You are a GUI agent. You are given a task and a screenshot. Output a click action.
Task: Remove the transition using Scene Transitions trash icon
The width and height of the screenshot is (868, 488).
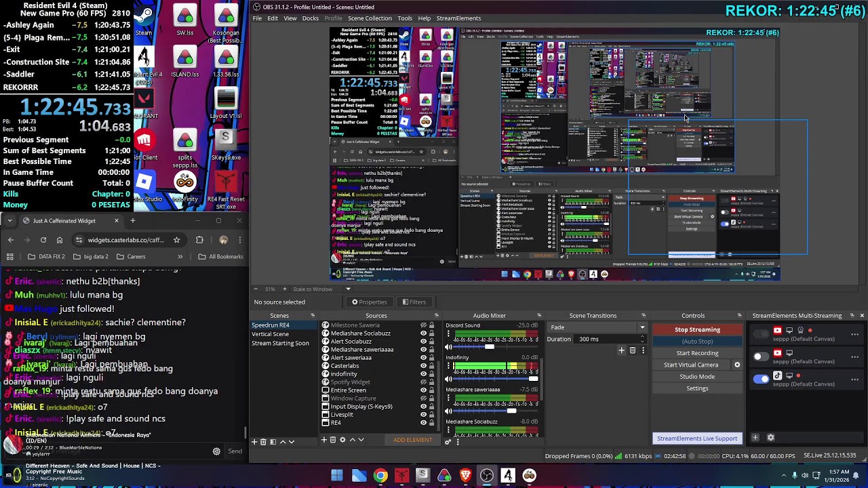[x=633, y=350]
